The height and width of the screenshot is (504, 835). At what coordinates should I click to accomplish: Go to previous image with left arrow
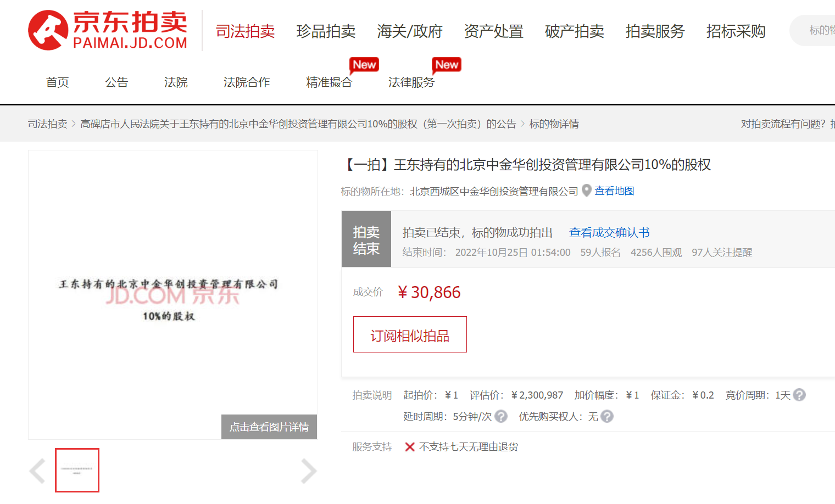pos(37,471)
